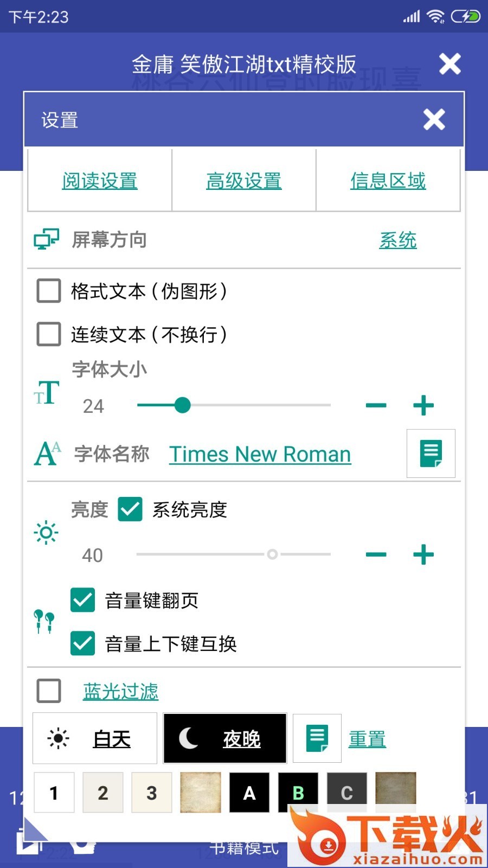The height and width of the screenshot is (868, 488).
Task: Close the 设置 dialog with X
Action: pyautogui.click(x=434, y=119)
